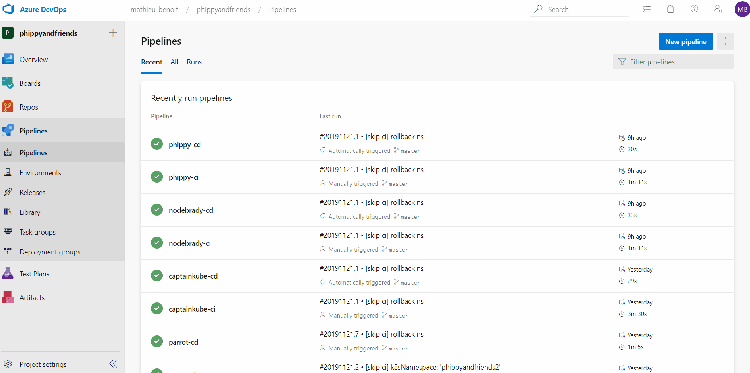Switch to the Runs tab
750x373 pixels.
click(x=194, y=62)
